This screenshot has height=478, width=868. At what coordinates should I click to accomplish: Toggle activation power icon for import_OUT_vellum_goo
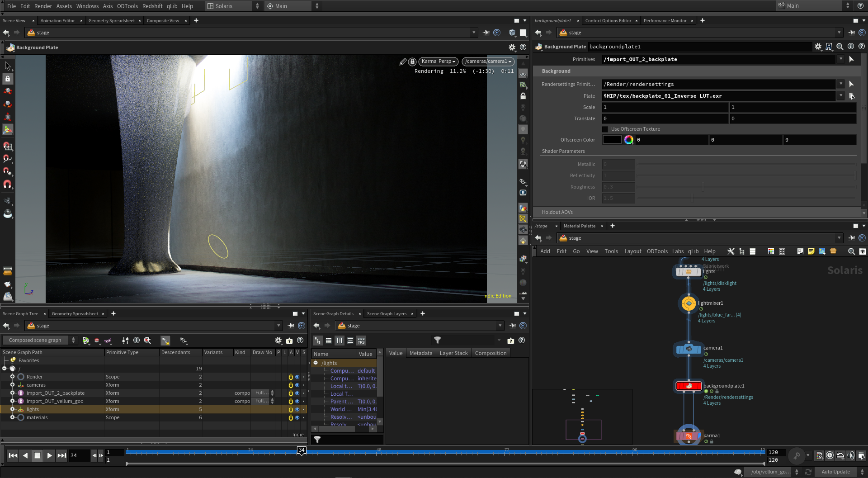[291, 402]
